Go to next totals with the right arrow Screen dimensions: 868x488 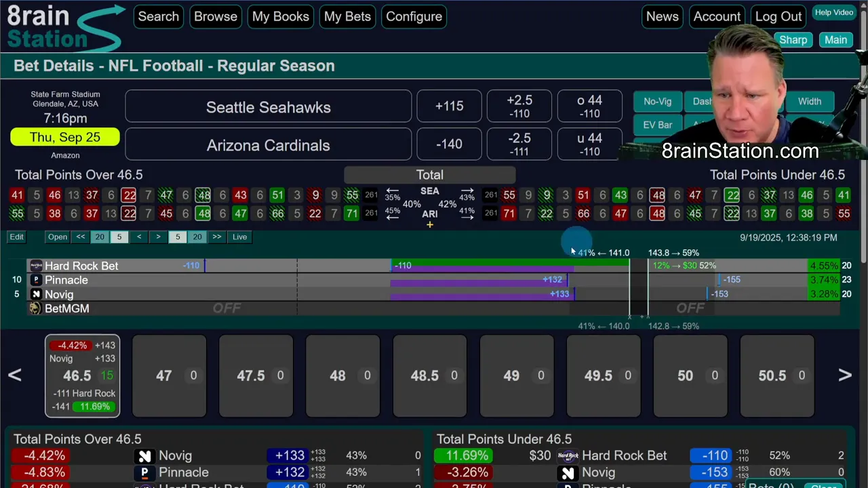click(x=845, y=375)
